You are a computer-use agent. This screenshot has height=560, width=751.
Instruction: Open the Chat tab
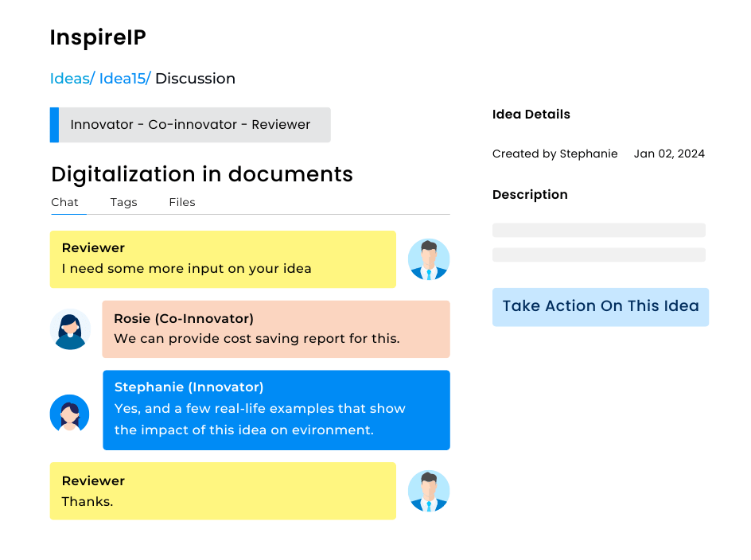coord(64,202)
